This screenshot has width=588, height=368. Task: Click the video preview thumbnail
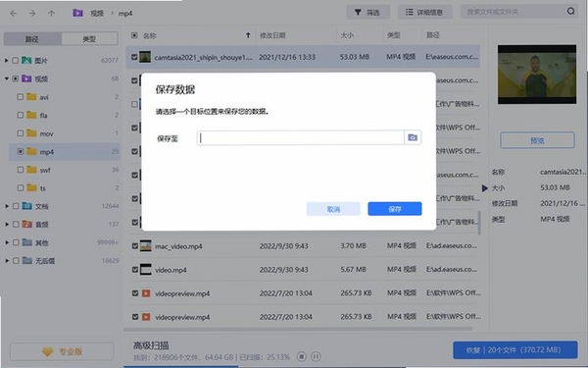[537, 75]
